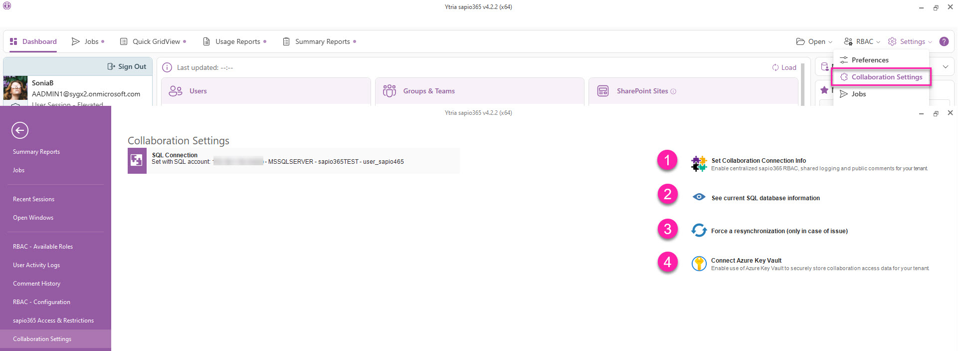Click SoniaB profile picture
Screen dimensions: 980x351
click(x=15, y=89)
